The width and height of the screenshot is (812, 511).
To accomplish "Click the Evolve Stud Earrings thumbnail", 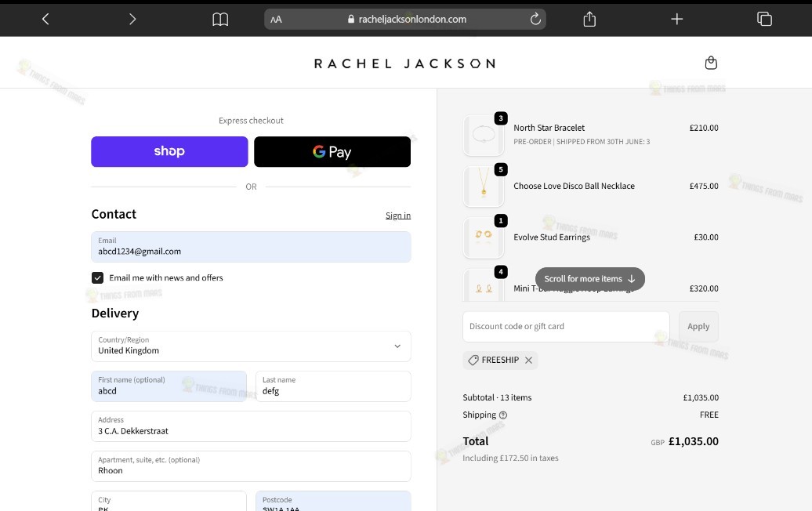I will coord(484,238).
